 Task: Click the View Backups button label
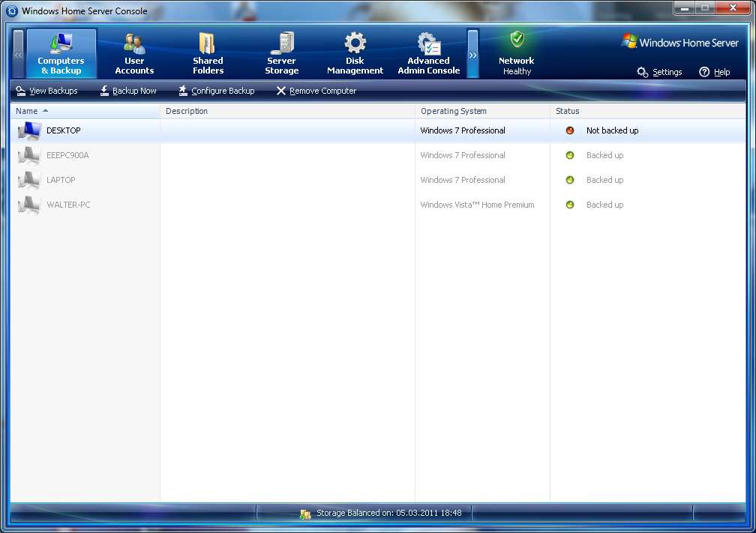(x=53, y=91)
